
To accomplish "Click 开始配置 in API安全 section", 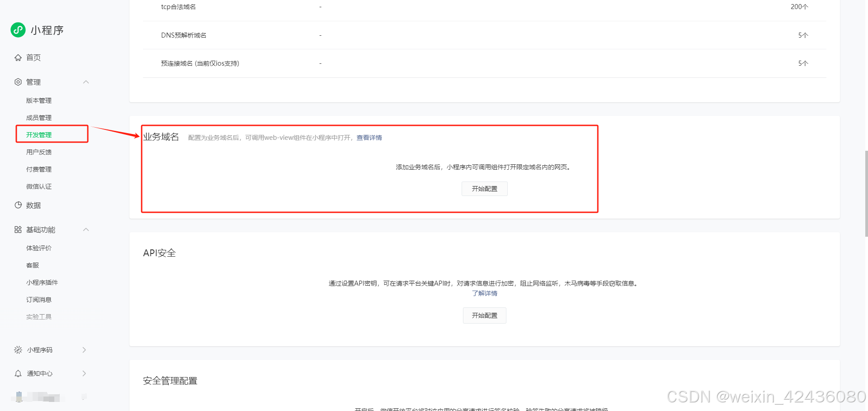I will (484, 315).
